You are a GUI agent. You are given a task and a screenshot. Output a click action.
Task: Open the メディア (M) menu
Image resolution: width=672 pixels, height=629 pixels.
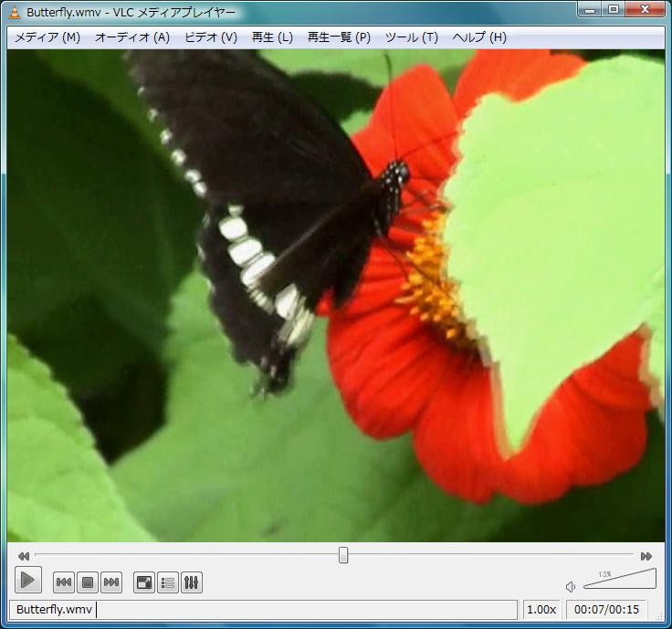(x=47, y=37)
